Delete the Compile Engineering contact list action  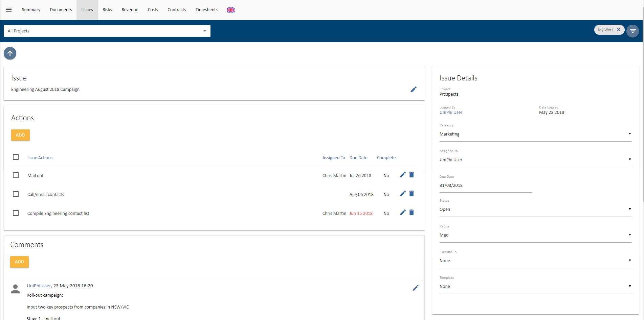412,213
